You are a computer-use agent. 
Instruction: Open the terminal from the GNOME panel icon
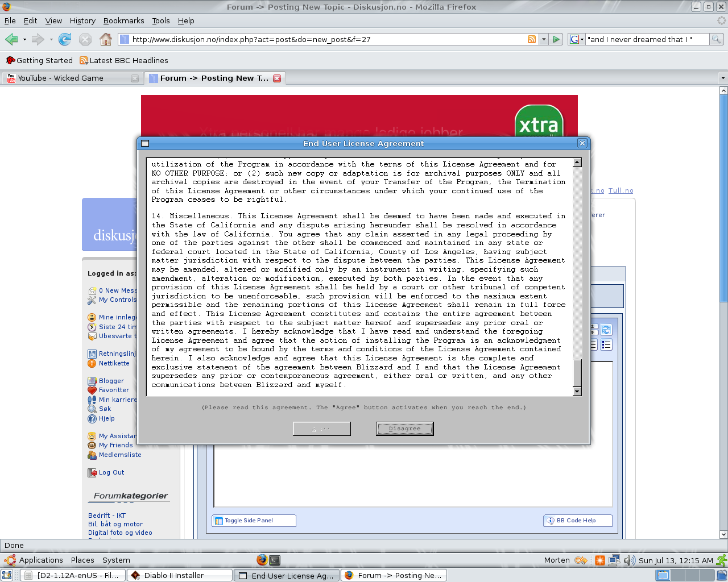(275, 560)
